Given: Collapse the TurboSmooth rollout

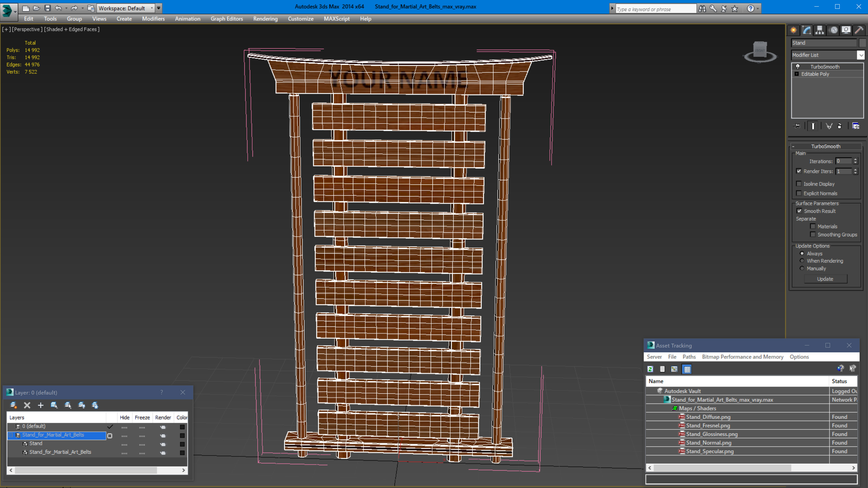Looking at the screenshot, I should (794, 146).
